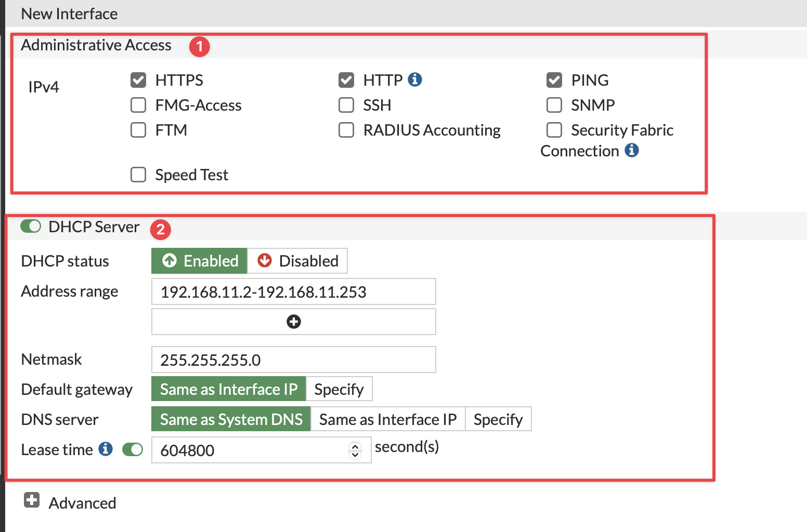The height and width of the screenshot is (532, 807).
Task: Click the red step 1 marker
Action: [199, 46]
